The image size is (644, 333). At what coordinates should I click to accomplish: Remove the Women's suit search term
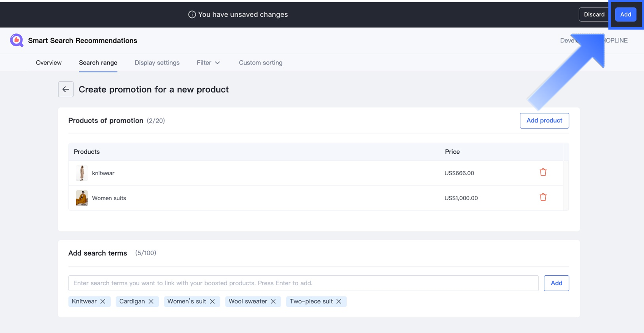click(213, 302)
